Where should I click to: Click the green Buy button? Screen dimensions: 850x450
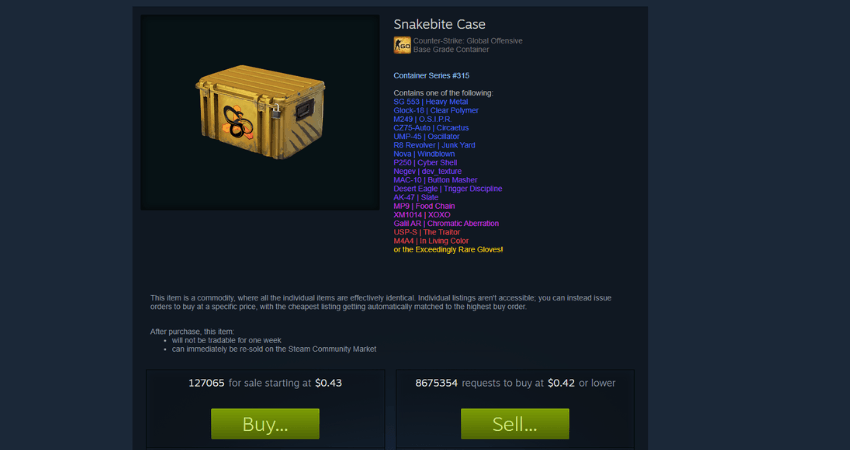[x=265, y=424]
